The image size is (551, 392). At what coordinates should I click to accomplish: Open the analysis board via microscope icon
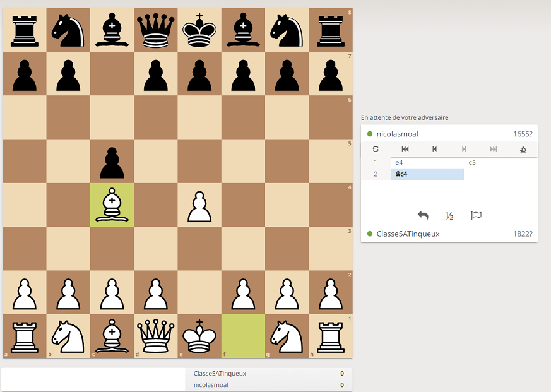(x=522, y=149)
